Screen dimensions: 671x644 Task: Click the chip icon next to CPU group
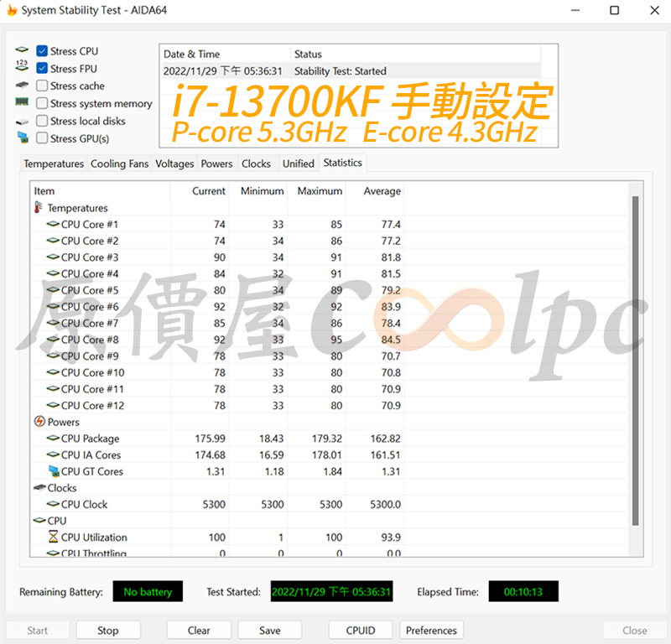pyautogui.click(x=39, y=521)
